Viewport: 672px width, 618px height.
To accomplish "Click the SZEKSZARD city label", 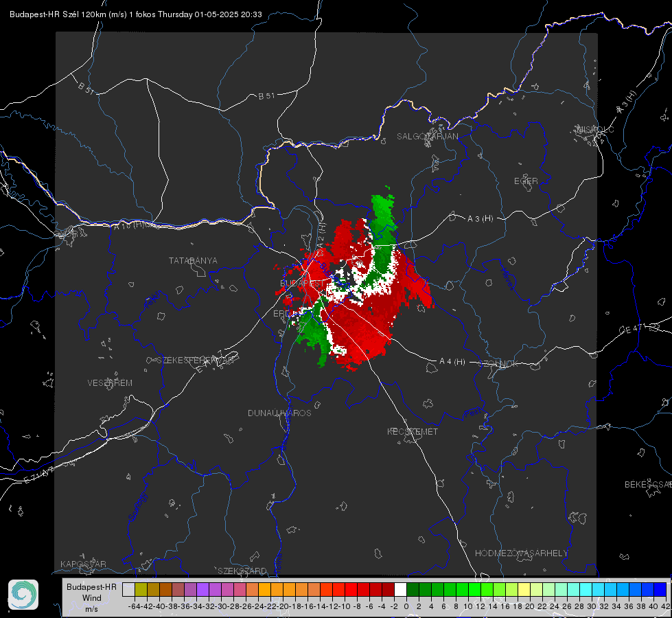I will (x=242, y=571).
